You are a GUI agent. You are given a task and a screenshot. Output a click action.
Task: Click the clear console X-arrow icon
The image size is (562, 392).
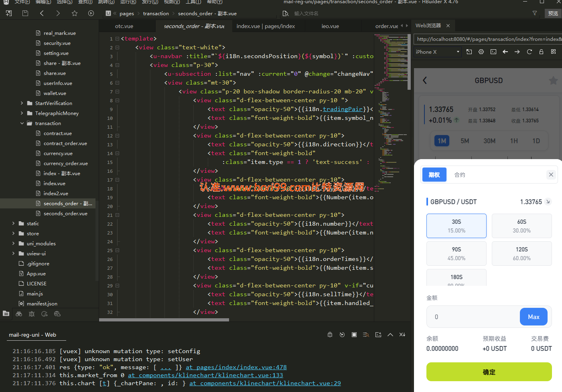pyautogui.click(x=402, y=335)
